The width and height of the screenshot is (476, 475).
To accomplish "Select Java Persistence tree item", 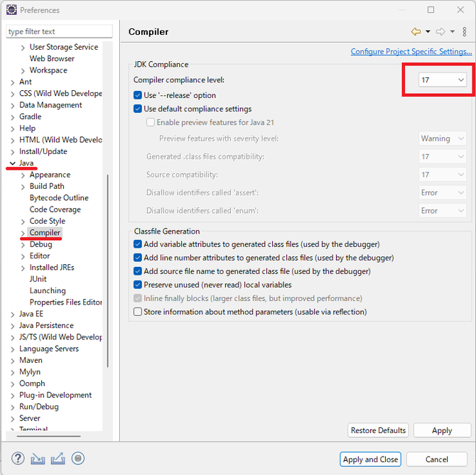I will point(46,325).
